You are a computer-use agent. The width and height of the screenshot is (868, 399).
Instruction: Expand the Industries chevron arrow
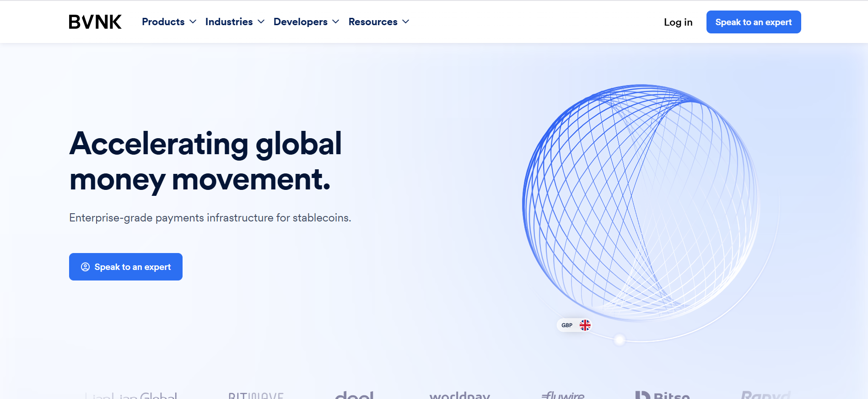point(261,22)
